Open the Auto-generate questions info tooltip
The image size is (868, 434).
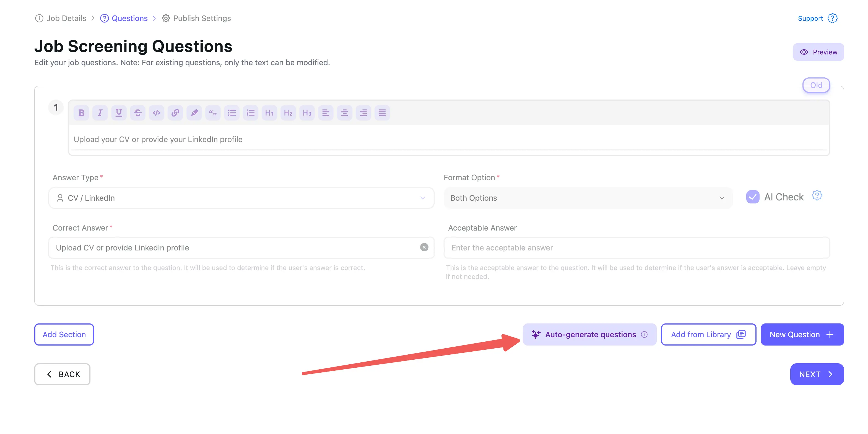pos(644,334)
